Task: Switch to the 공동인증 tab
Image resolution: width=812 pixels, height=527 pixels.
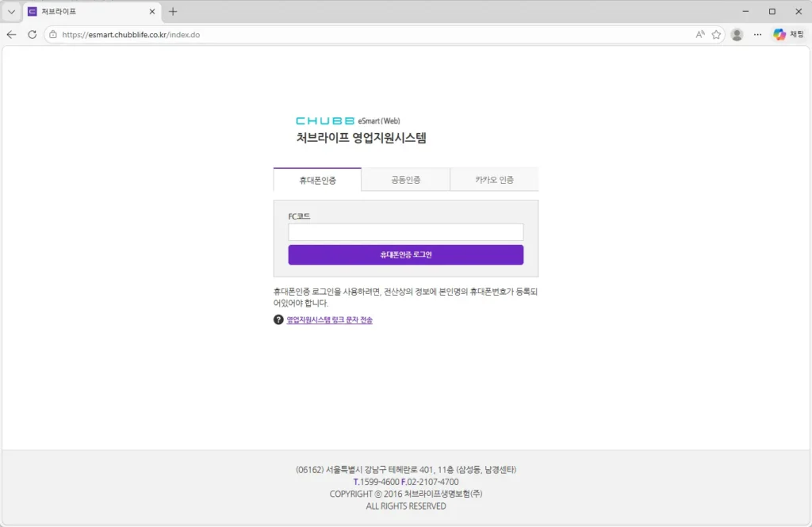Action: click(405, 180)
